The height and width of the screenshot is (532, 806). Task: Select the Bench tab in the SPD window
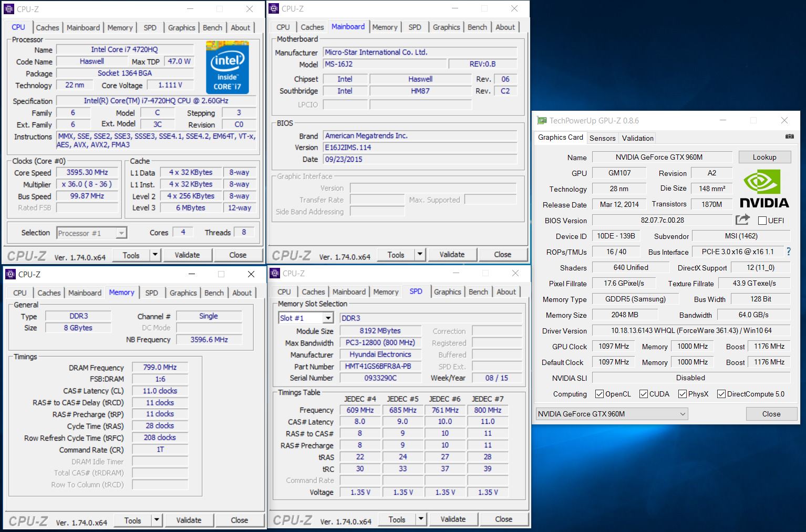[478, 292]
